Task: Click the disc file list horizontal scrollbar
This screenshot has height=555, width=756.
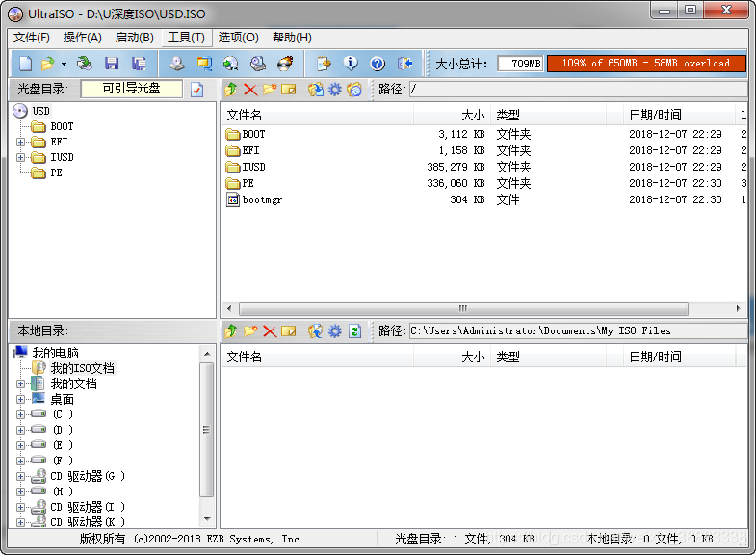Action: coord(463,308)
